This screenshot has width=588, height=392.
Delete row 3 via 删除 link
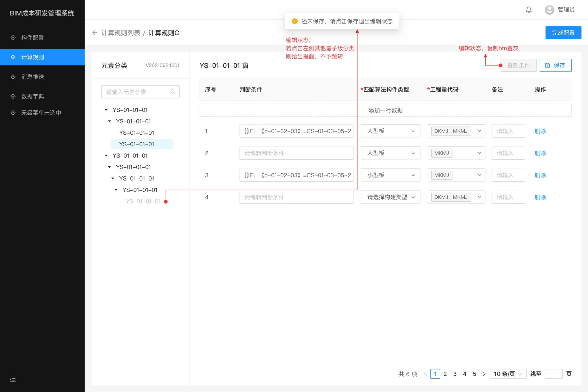tap(540, 175)
